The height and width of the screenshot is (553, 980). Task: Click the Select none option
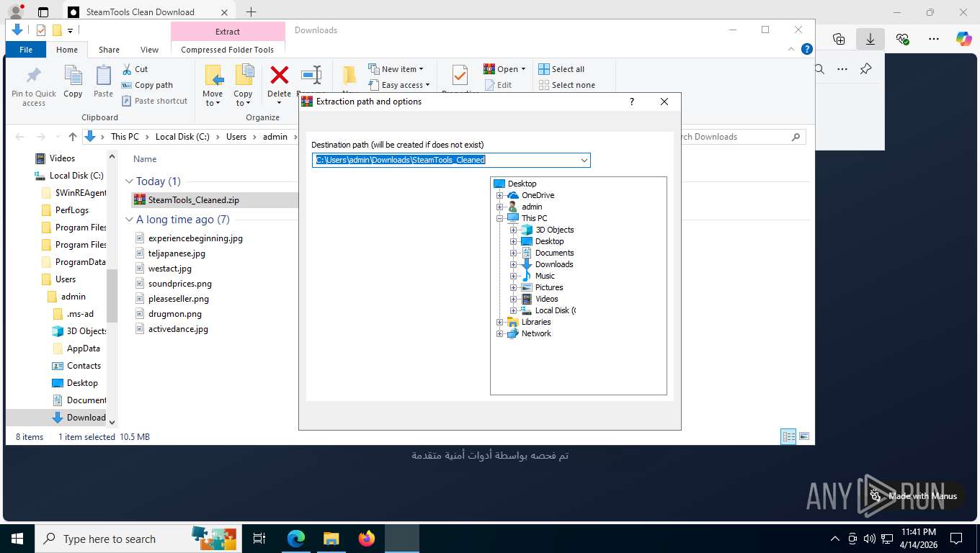pos(566,85)
